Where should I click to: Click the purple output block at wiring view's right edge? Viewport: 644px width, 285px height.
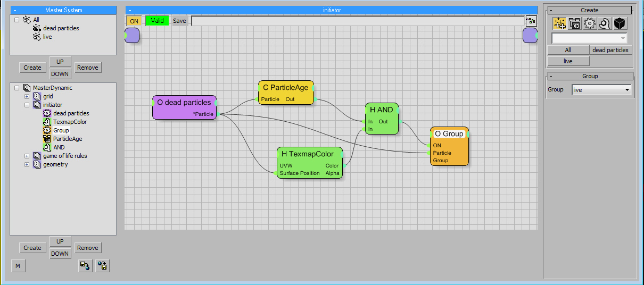530,35
